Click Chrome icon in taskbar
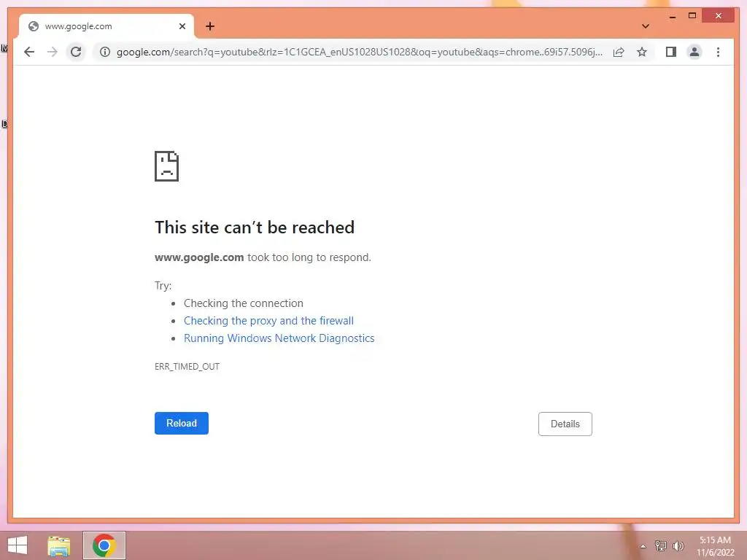 (x=104, y=545)
